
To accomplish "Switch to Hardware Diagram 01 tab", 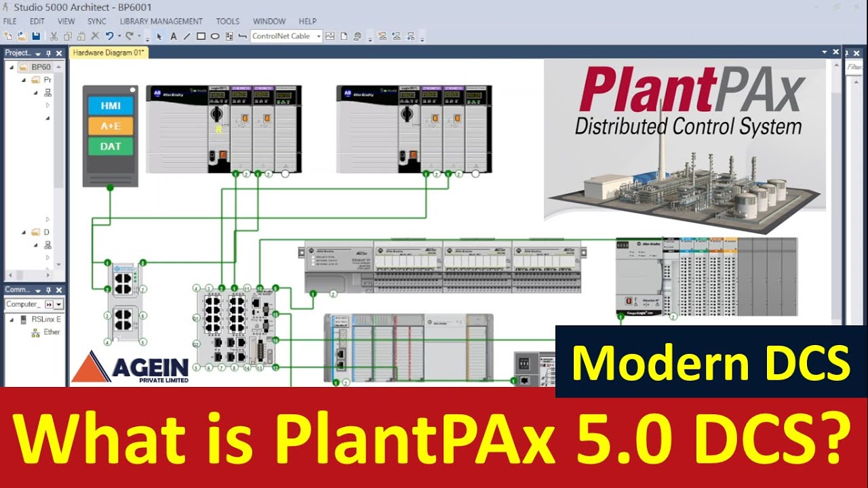I will pyautogui.click(x=108, y=52).
